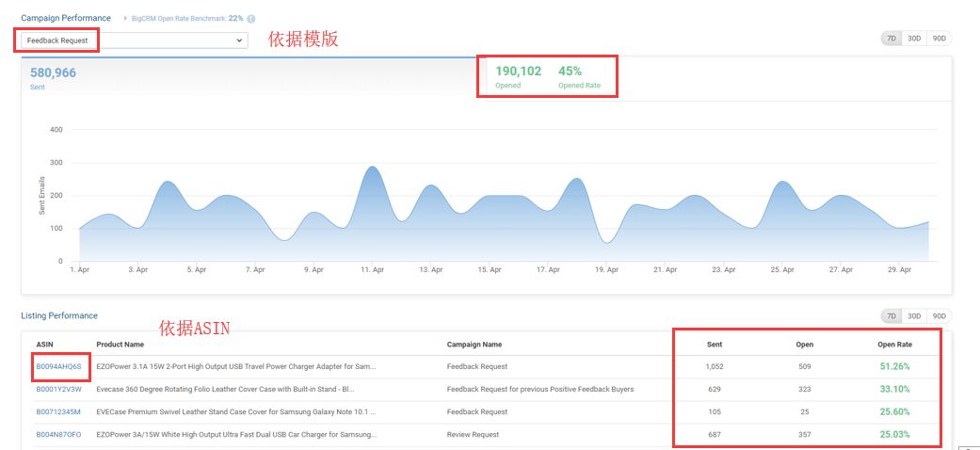The width and height of the screenshot is (980, 450).
Task: Click EVECase Premium Swivel Leather product name
Action: 236,412
